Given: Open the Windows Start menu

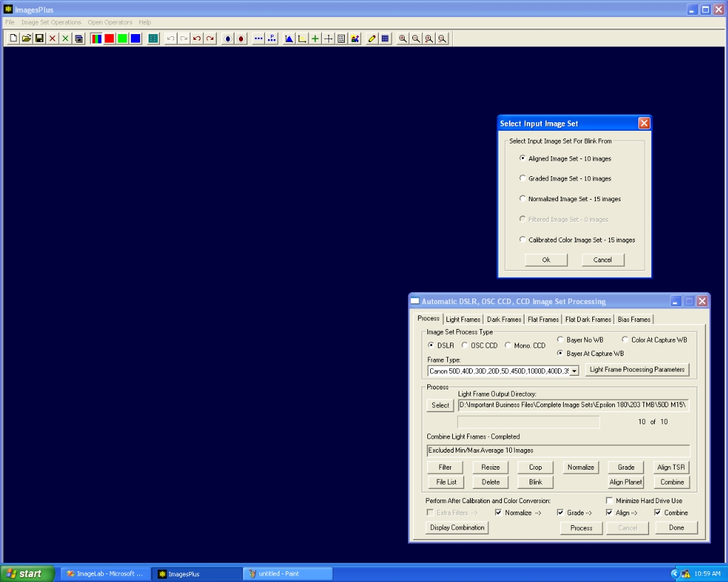Looking at the screenshot, I should [x=28, y=573].
